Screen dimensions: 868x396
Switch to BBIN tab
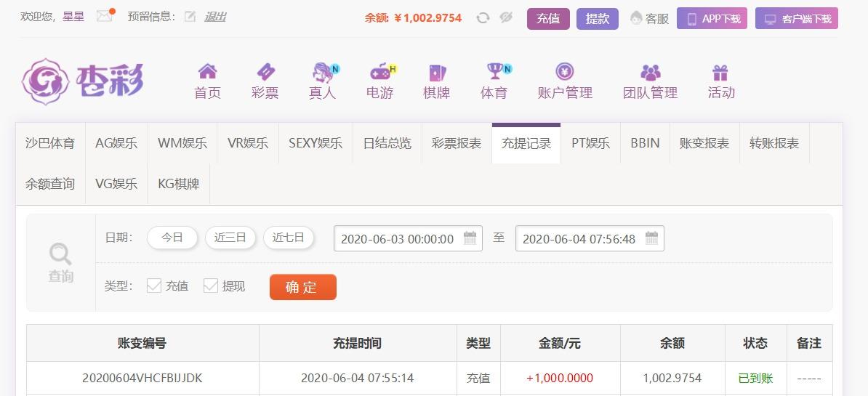646,143
